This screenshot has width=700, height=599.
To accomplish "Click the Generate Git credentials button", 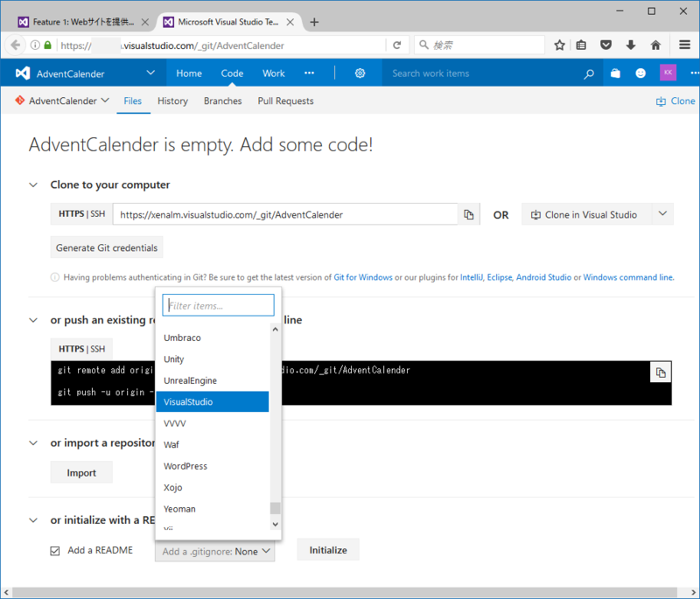I will point(107,247).
